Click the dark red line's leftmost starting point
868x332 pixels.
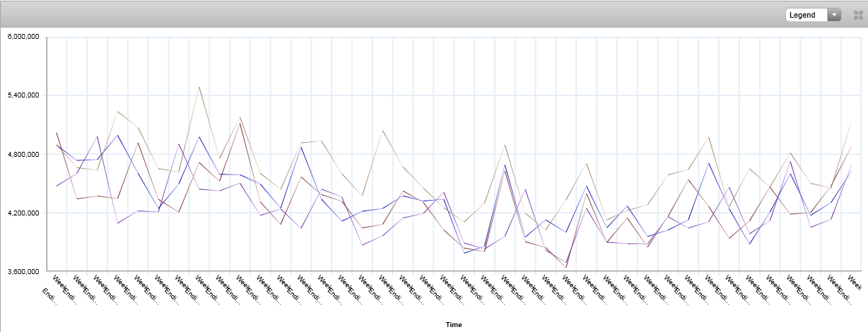click(57, 133)
